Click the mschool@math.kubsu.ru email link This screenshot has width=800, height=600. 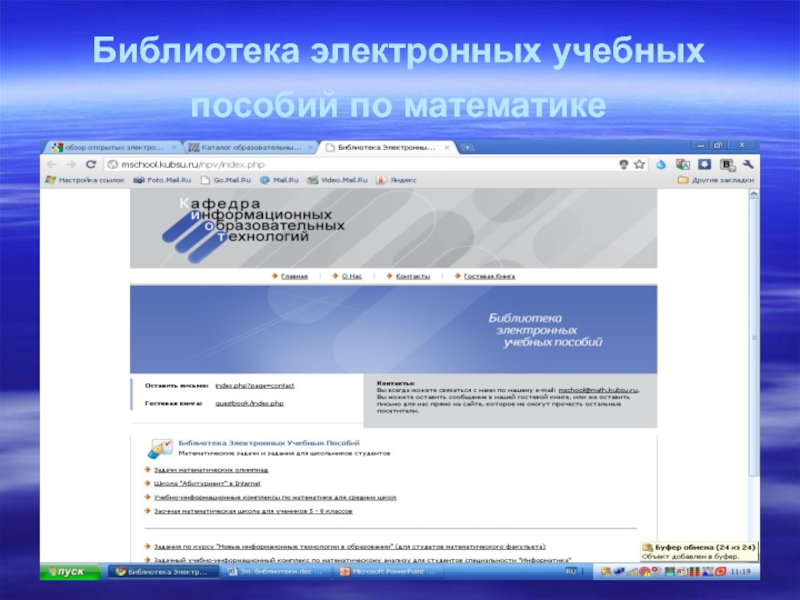pos(598,390)
